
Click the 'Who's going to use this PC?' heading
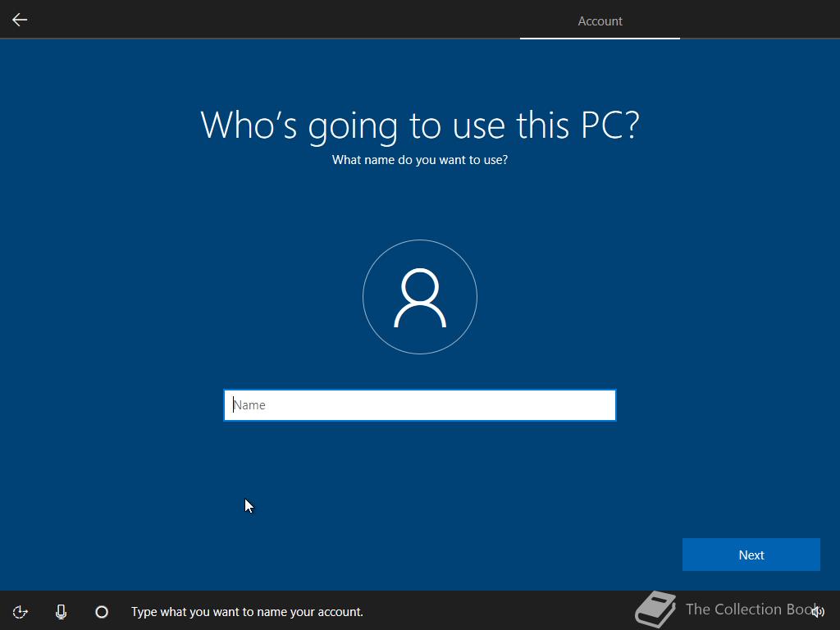[420, 126]
